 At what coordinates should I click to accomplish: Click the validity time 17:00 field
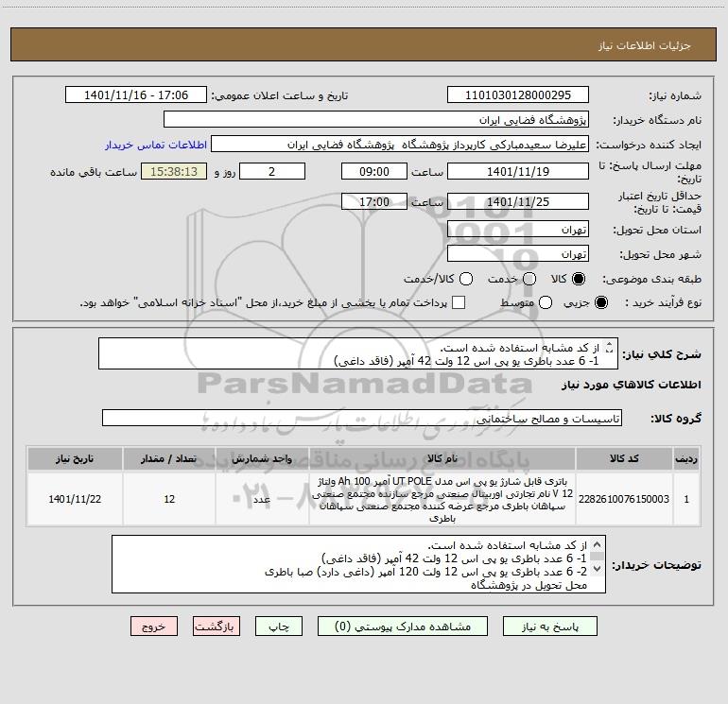374,202
